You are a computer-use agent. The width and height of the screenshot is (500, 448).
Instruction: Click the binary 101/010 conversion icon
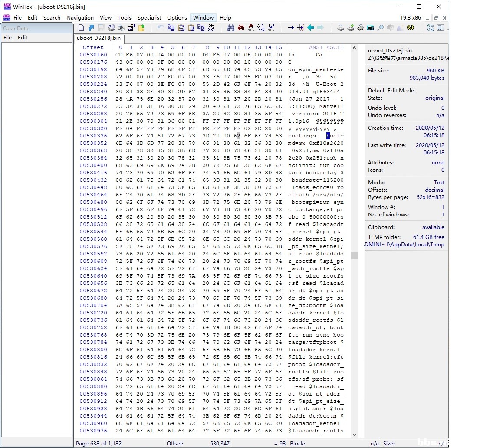point(211,28)
